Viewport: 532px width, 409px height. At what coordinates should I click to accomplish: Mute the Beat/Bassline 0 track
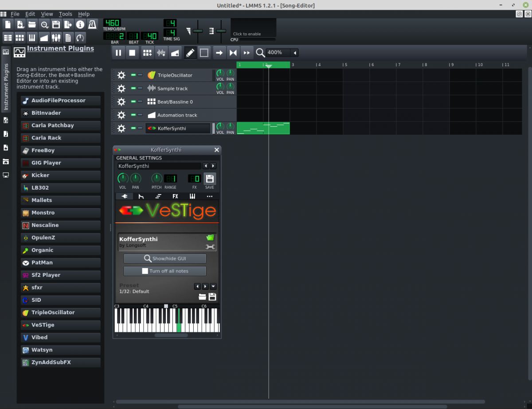tap(133, 102)
